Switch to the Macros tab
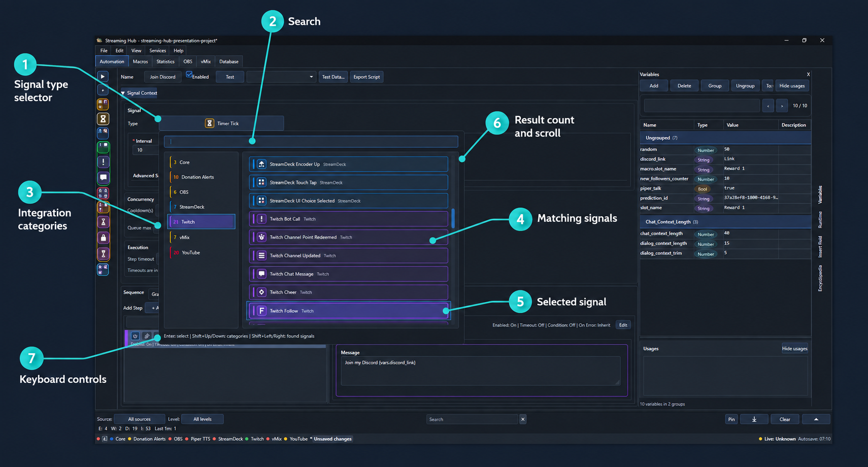Image resolution: width=868 pixels, height=467 pixels. [x=140, y=61]
